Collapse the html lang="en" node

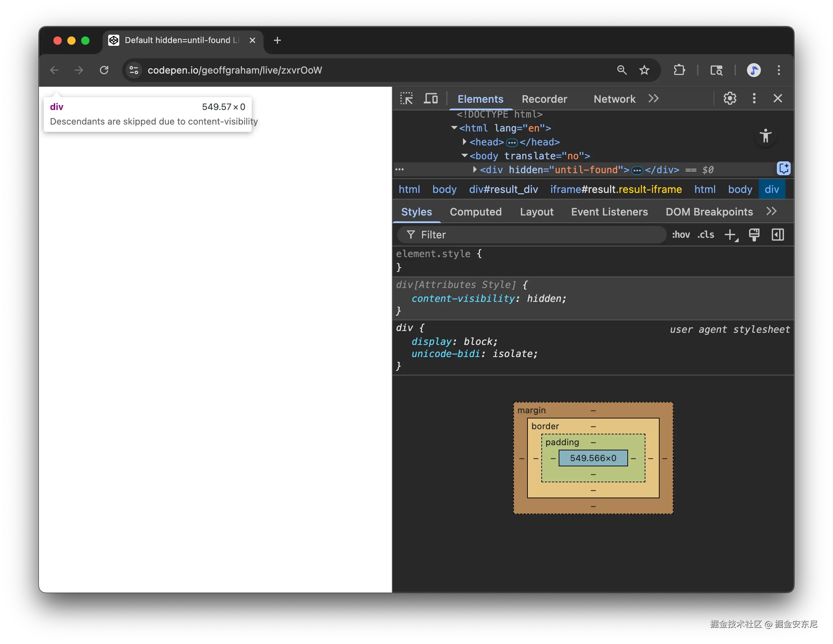coord(454,128)
